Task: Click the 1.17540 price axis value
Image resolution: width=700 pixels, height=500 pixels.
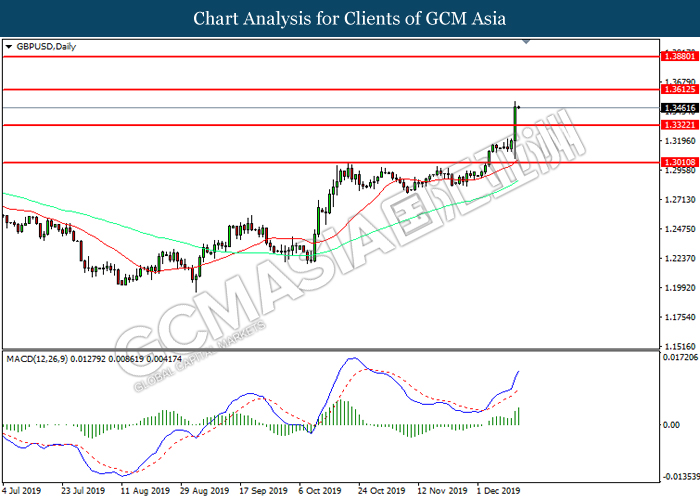Action: tap(680, 317)
